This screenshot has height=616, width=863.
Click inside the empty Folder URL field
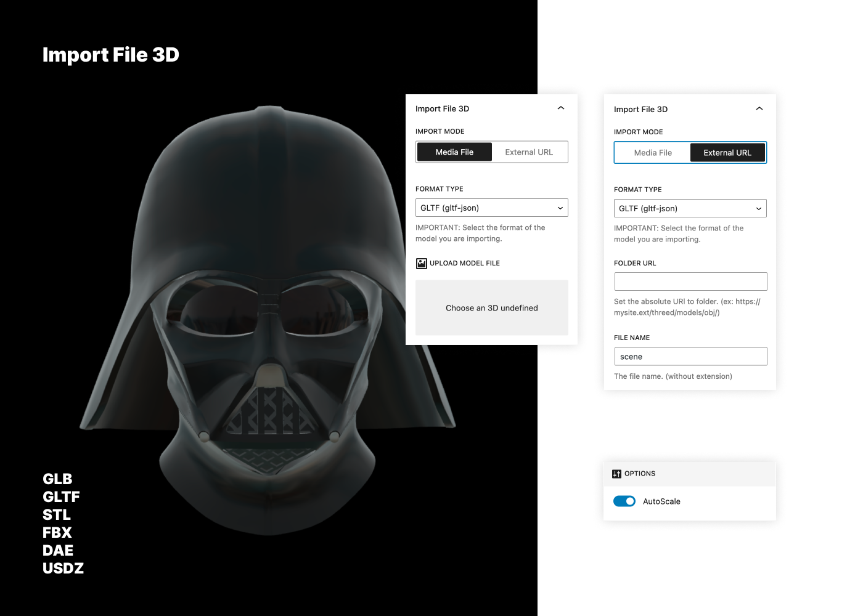(x=690, y=281)
